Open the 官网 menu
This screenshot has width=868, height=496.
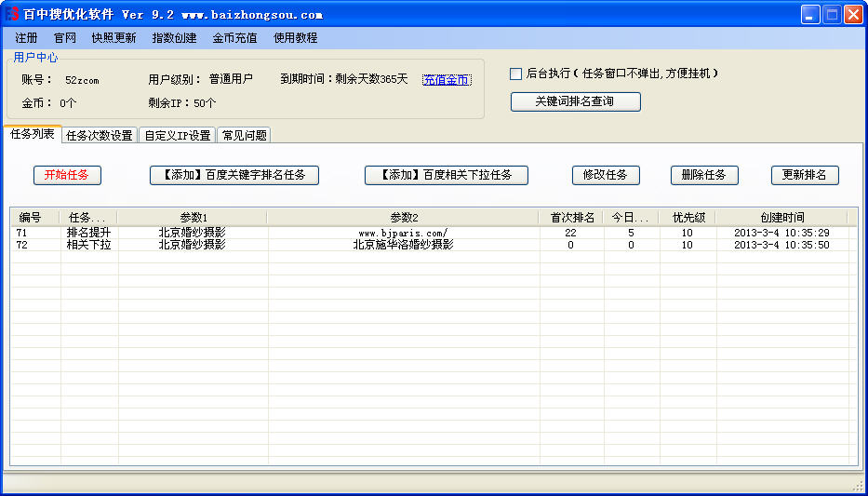coord(65,38)
